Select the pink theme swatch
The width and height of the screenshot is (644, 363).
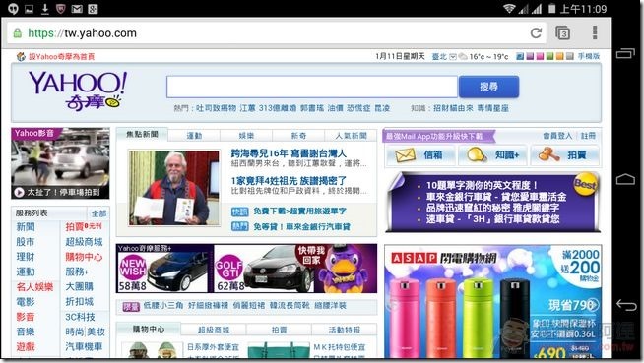540,56
